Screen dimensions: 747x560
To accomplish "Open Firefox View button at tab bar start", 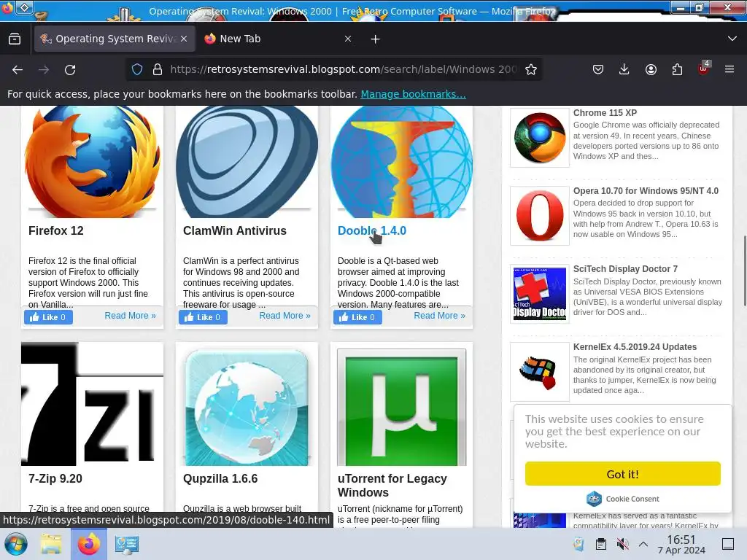I will 15,39.
